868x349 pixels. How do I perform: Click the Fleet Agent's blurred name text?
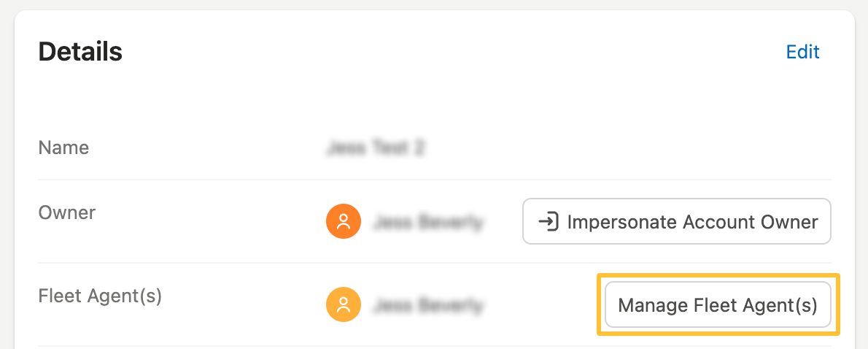pyautogui.click(x=427, y=305)
